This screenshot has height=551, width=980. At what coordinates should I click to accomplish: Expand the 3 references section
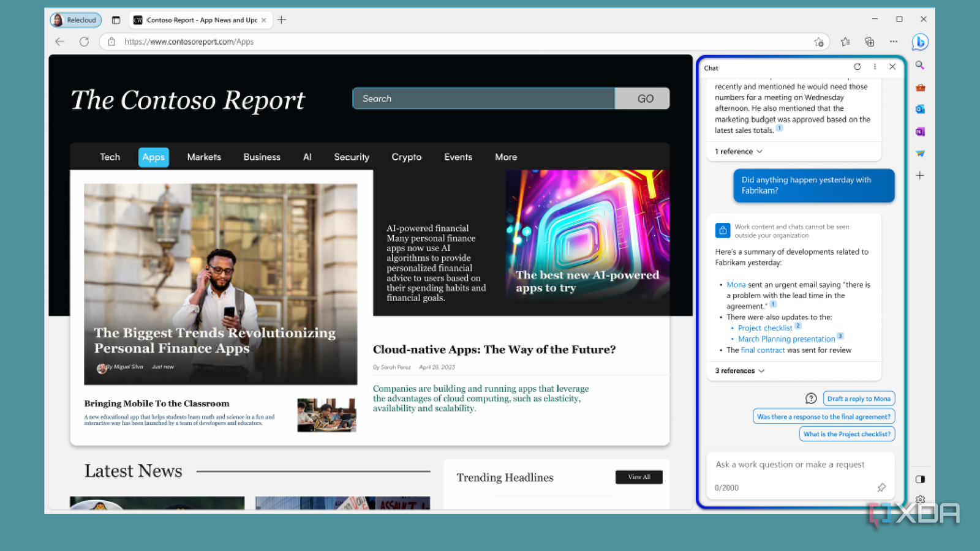[x=740, y=371]
